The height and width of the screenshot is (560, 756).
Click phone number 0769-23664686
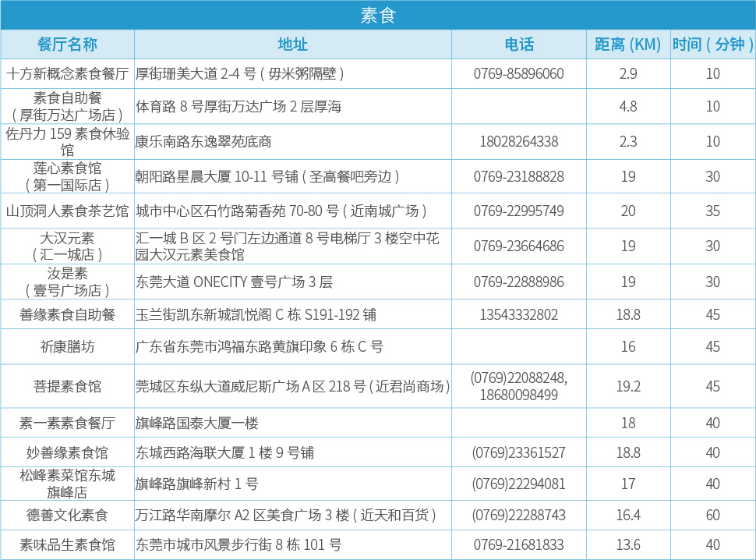[519, 246]
